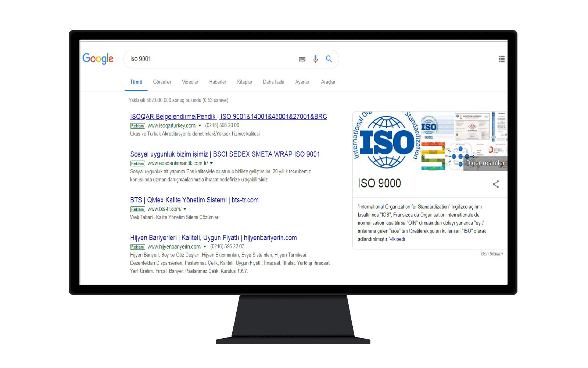
Task: Click the magnifying glass search button
Action: point(329,59)
